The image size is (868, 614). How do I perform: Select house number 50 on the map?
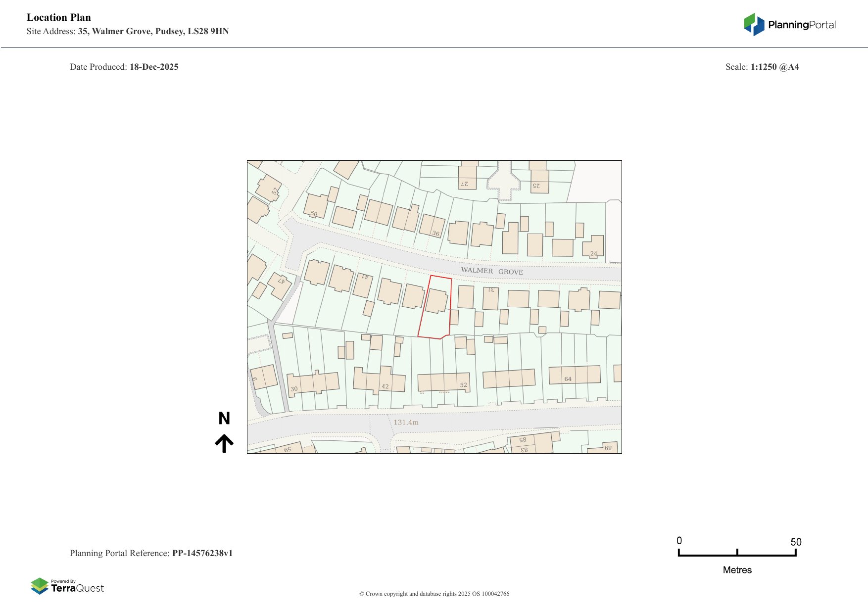314,214
